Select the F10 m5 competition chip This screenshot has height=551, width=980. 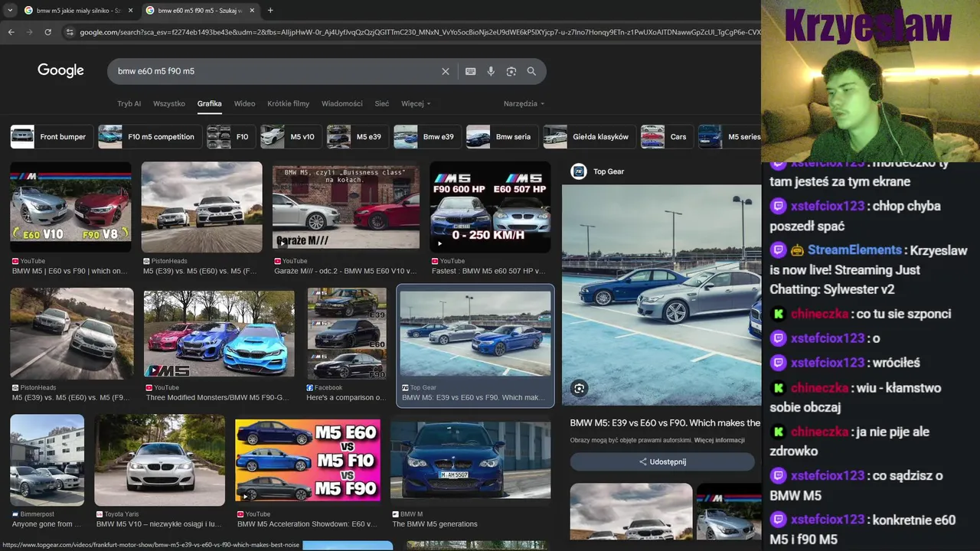coord(149,137)
